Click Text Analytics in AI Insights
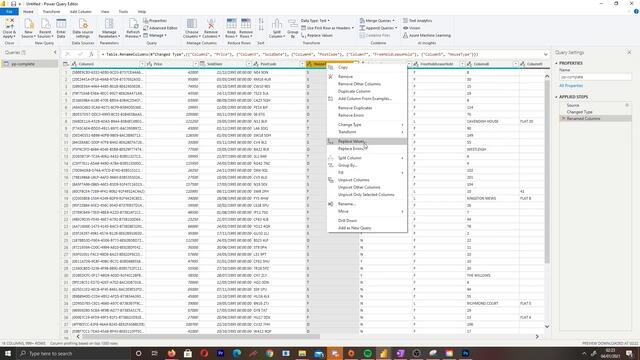Image resolution: width=640 pixels, height=360 pixels. (x=418, y=20)
